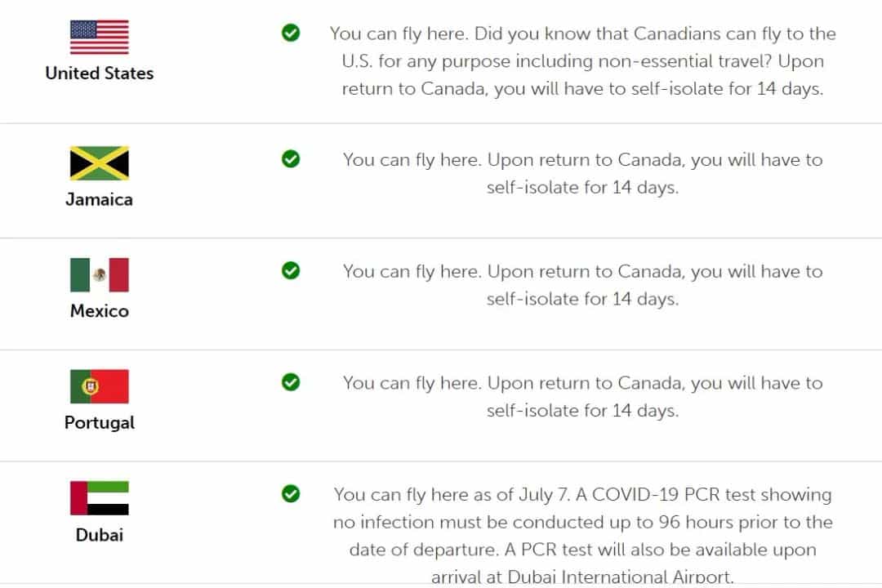Screen dimensions: 882x588
Task: Click the Dubai UAE flag icon
Action: click(x=99, y=498)
